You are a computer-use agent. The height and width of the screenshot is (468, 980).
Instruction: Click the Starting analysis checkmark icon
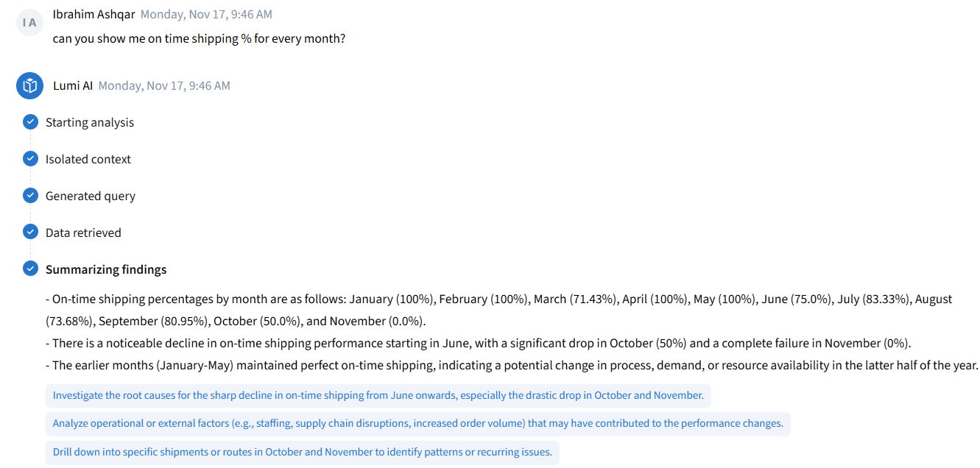[30, 122]
